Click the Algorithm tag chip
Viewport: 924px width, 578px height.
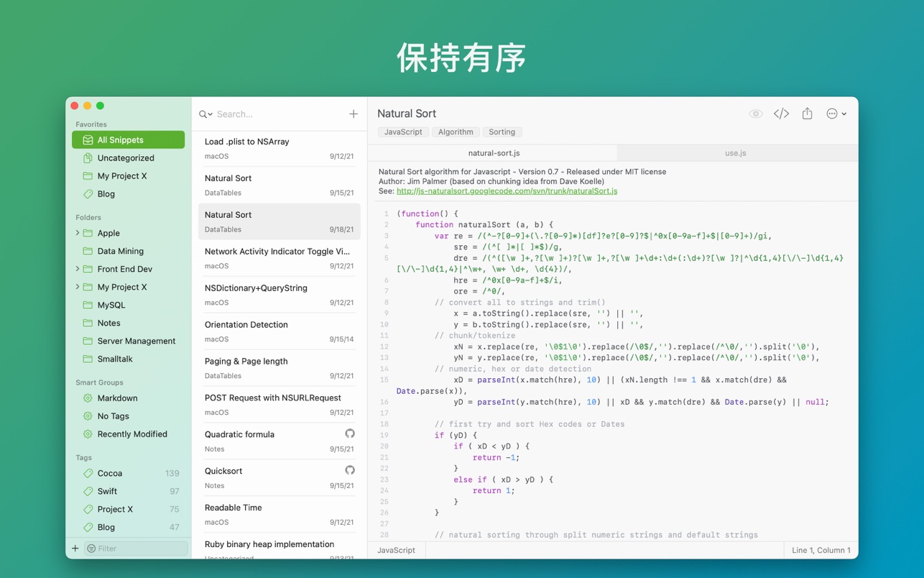pos(456,132)
